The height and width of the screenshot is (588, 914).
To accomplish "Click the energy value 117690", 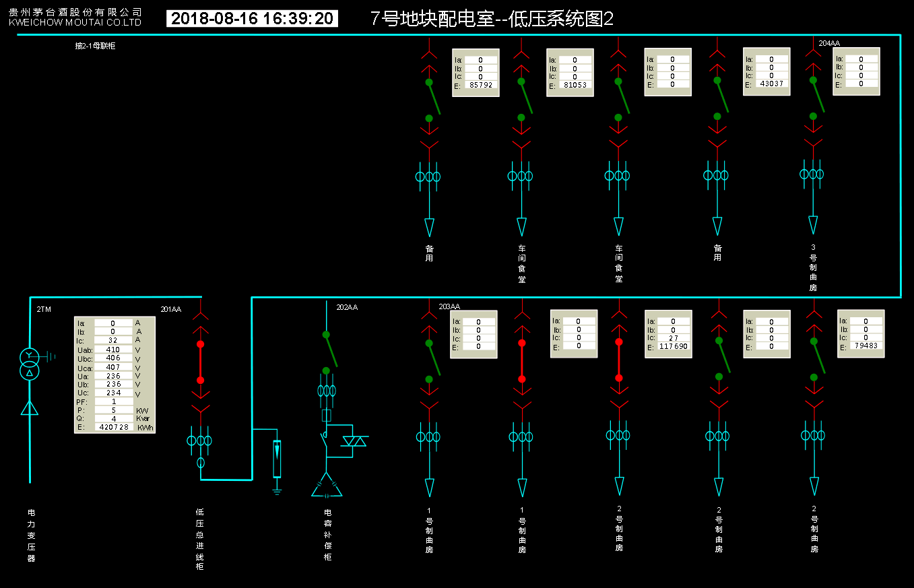I will [x=674, y=347].
